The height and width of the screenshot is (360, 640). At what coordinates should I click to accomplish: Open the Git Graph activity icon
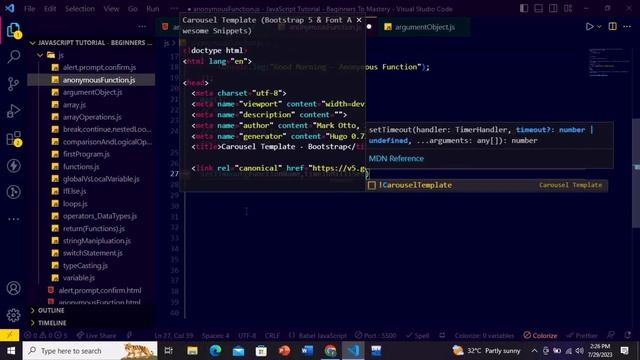pyautogui.click(x=13, y=192)
